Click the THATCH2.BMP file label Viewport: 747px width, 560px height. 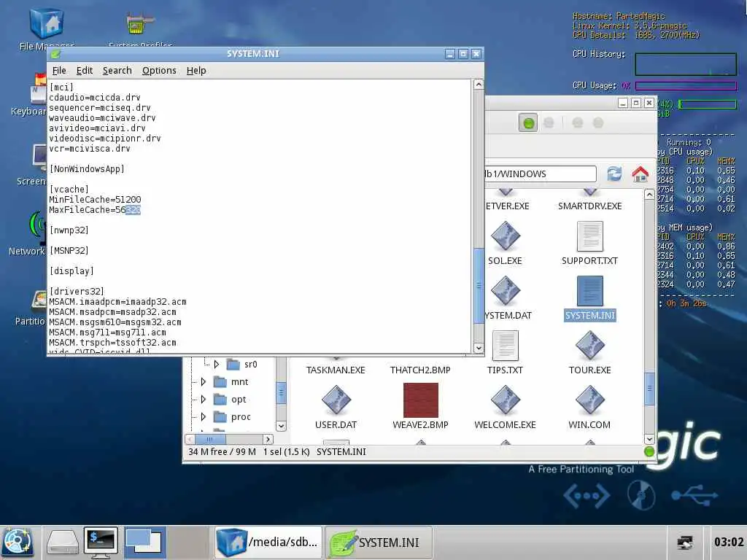coord(420,370)
